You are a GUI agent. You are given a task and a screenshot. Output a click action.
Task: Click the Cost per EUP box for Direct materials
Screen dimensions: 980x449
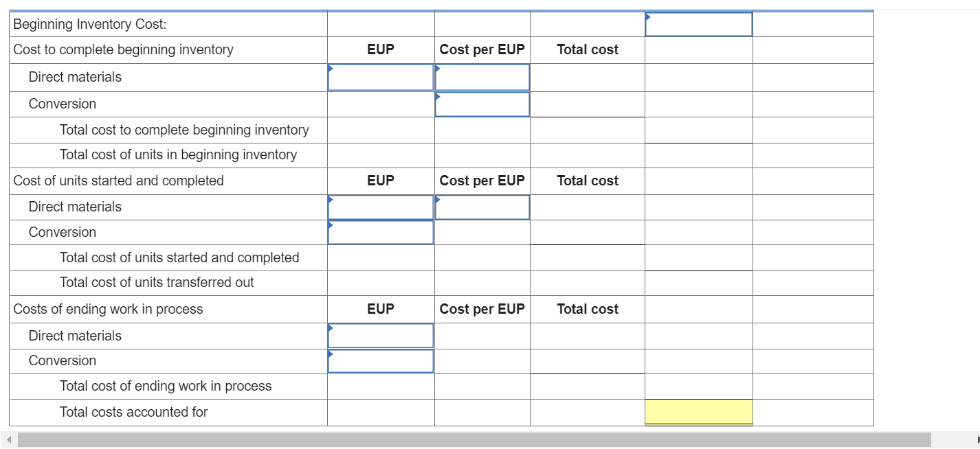pyautogui.click(x=482, y=77)
